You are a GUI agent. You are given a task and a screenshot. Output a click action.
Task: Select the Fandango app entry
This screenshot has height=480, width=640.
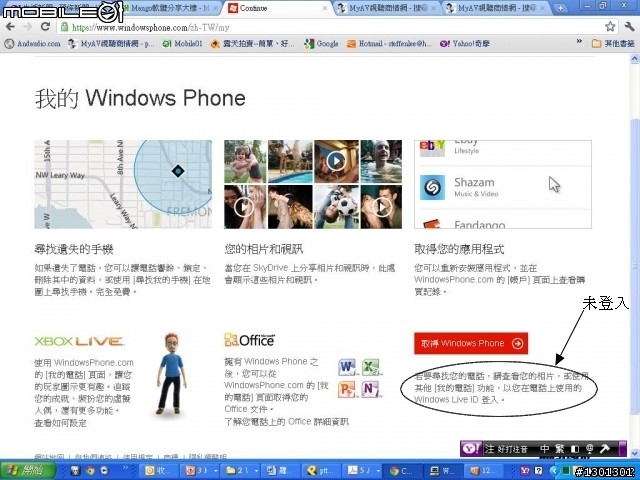(x=503, y=220)
